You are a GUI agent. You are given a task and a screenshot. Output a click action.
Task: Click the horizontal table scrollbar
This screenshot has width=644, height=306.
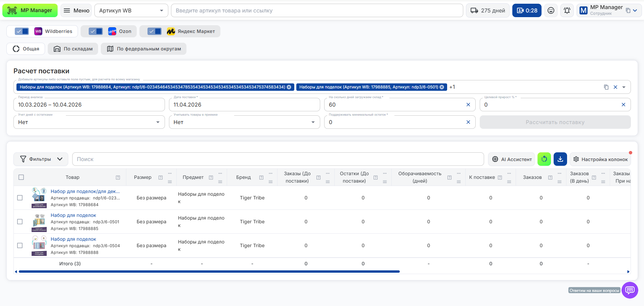[x=209, y=271]
